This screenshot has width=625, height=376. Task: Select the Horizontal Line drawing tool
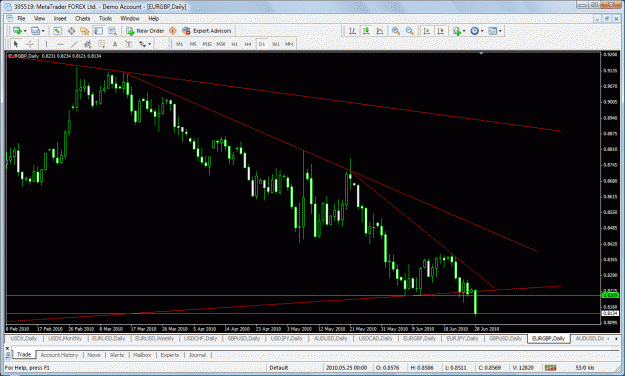(60, 44)
